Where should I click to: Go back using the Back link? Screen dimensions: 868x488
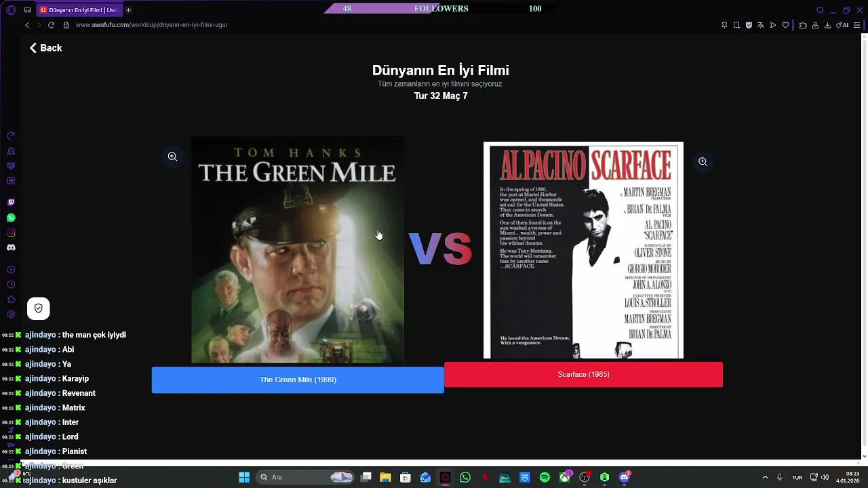[45, 48]
